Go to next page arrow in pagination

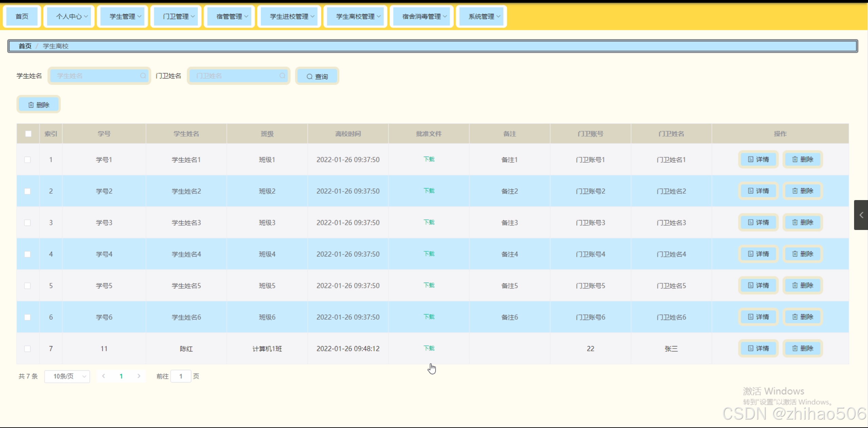(x=139, y=376)
